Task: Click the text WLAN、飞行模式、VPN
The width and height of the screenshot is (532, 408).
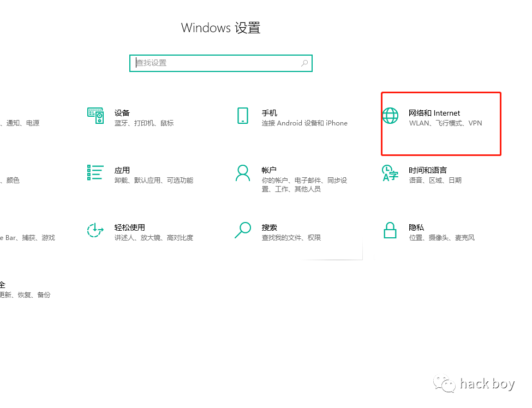Action: pyautogui.click(x=445, y=123)
